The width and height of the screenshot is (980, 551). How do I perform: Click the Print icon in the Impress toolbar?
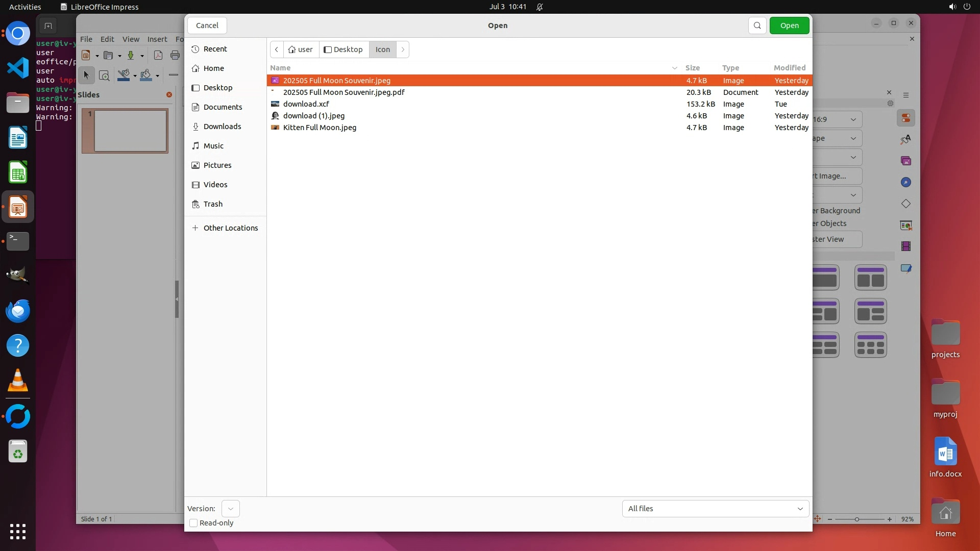[175, 56]
